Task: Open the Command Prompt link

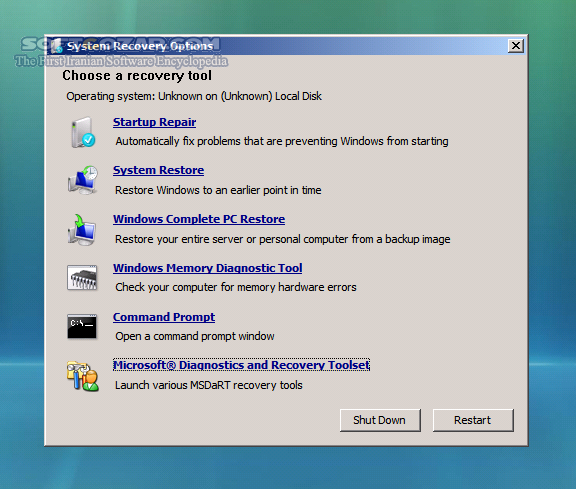Action: 164,317
